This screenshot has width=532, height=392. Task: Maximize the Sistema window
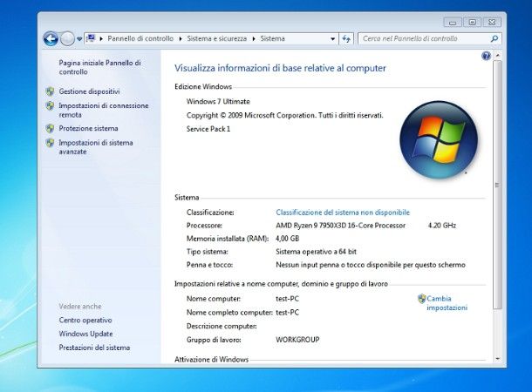click(473, 23)
